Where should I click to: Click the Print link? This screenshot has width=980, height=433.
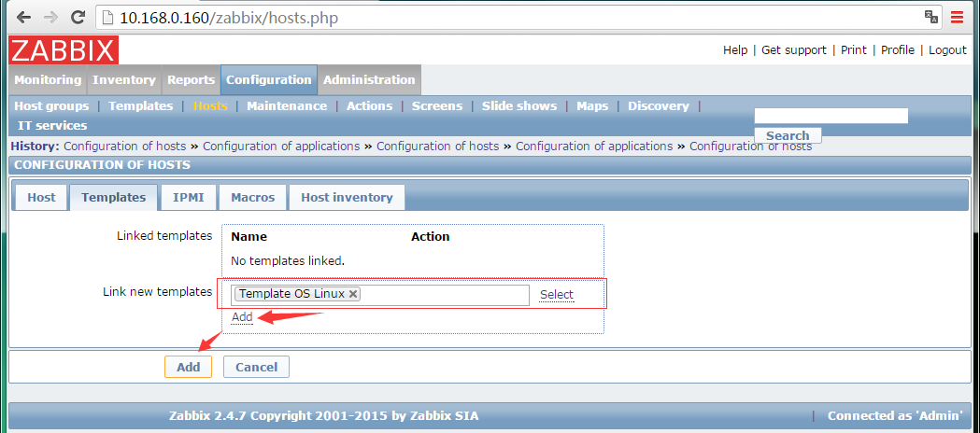coord(854,49)
